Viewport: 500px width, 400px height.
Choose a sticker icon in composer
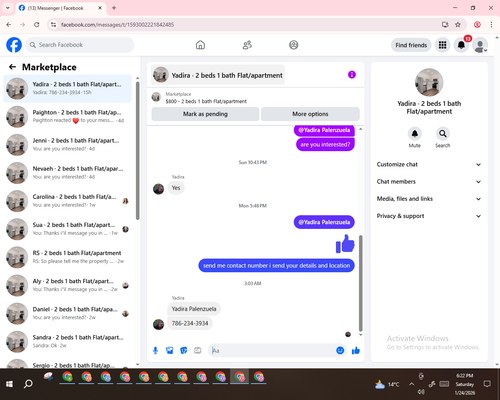point(184,350)
